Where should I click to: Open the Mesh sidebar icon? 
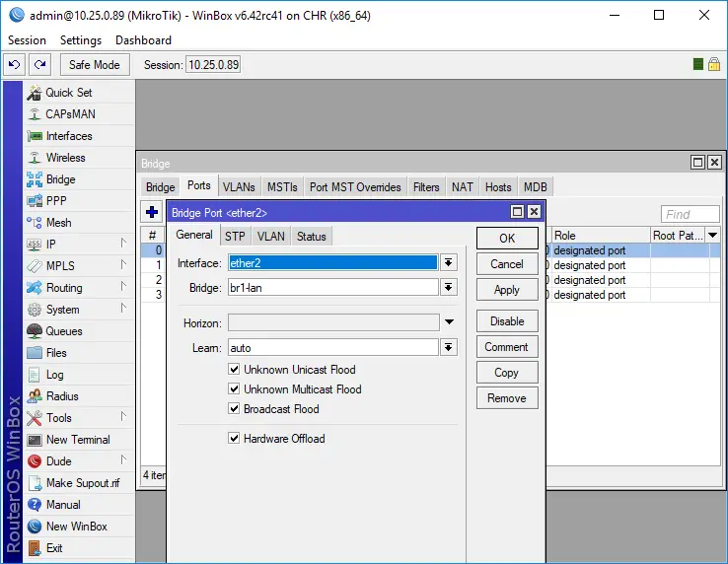(35, 223)
